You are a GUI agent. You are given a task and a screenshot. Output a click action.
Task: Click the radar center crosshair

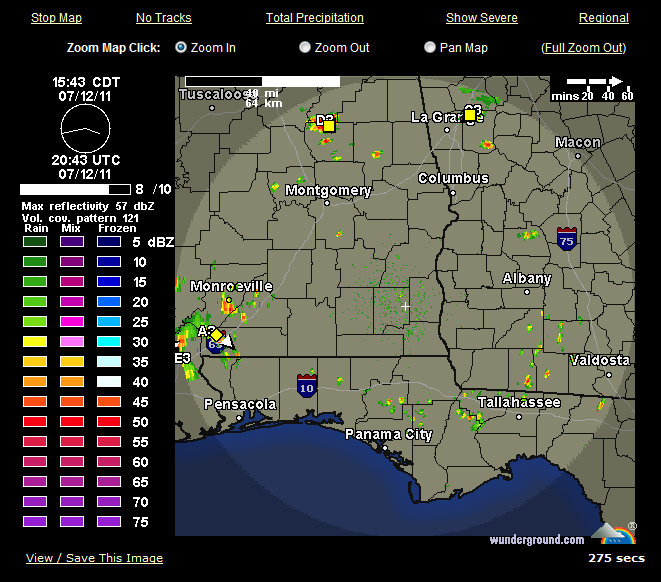(x=405, y=306)
